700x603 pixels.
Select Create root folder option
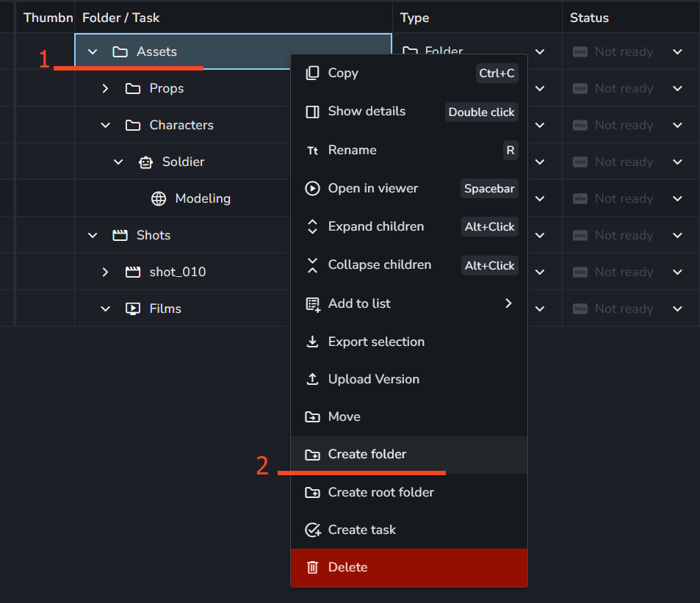coord(380,493)
